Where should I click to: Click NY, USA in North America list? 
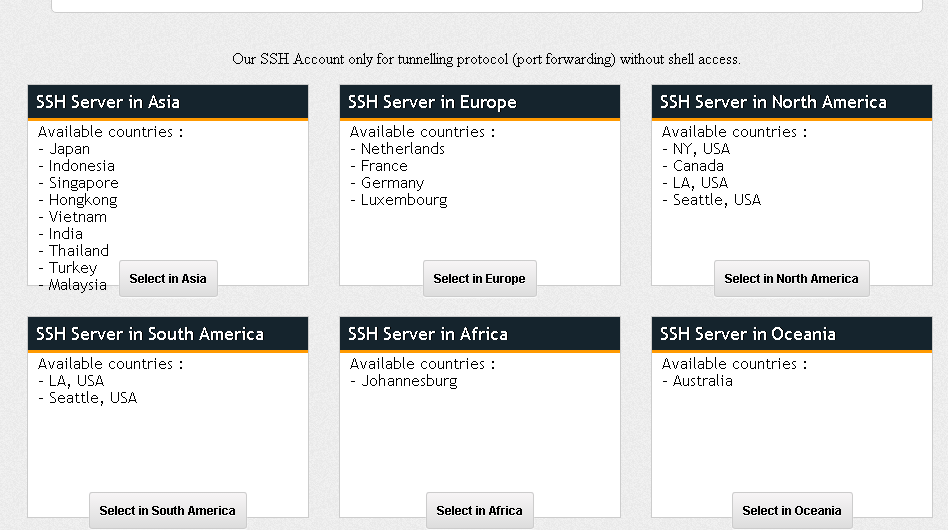[701, 149]
